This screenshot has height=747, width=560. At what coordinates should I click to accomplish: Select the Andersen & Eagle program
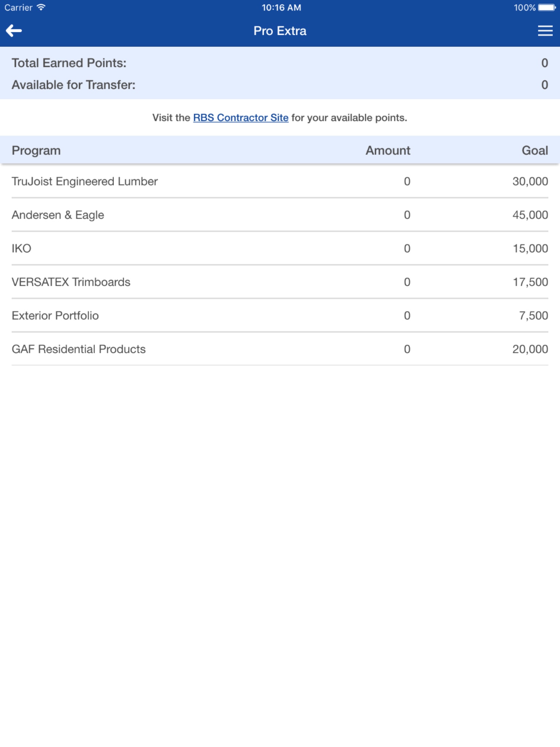(58, 215)
